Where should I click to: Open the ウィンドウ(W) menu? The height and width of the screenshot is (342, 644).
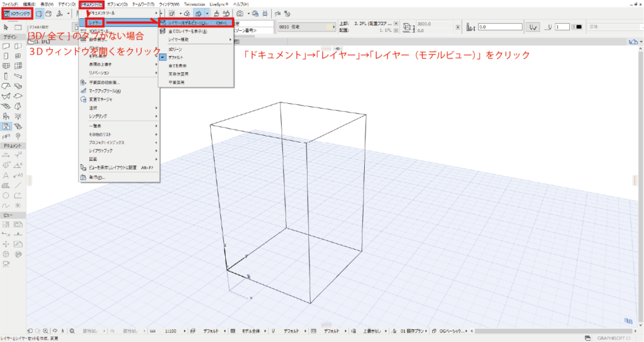tap(170, 4)
